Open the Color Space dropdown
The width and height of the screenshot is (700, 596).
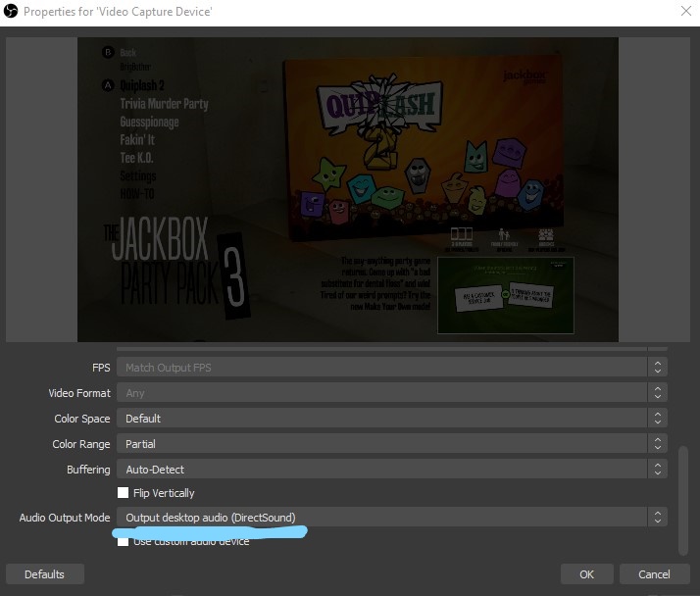coord(392,419)
